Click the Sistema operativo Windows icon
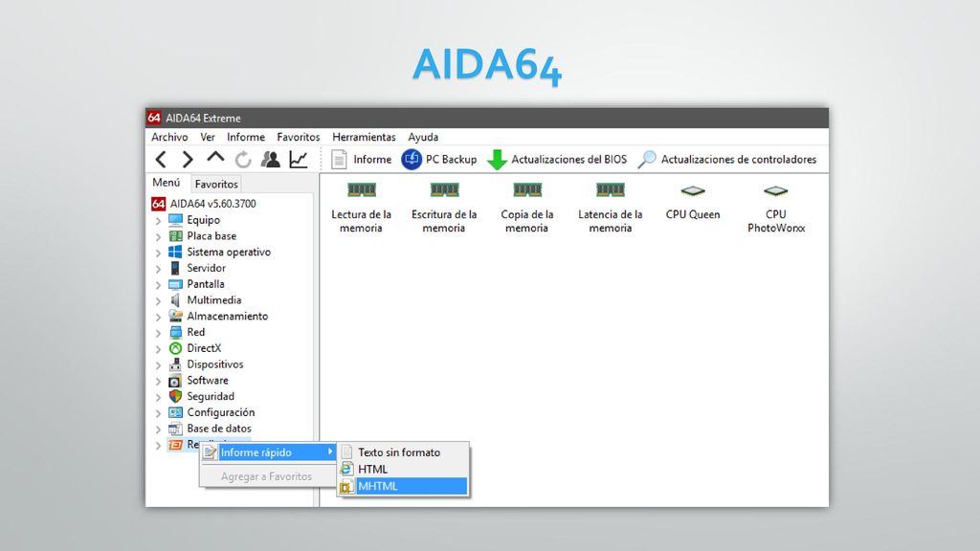Image resolution: width=980 pixels, height=551 pixels. (x=176, y=252)
